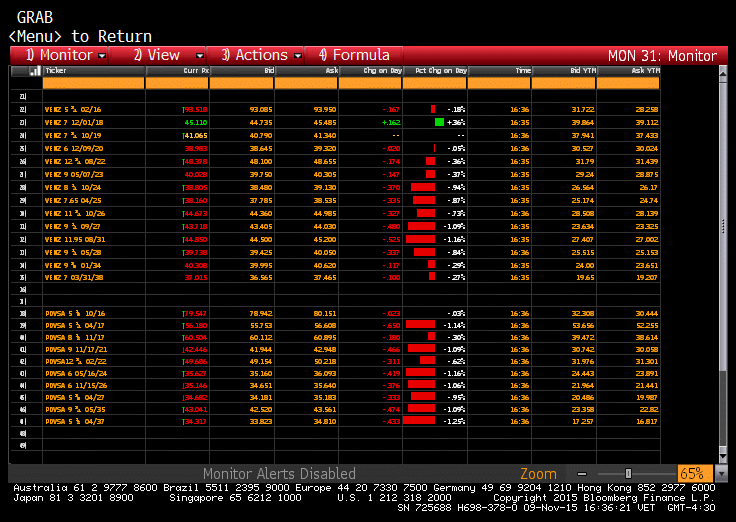
Task: Select PDVSA 9 11/17/21 ticker
Action: [x=76, y=350]
